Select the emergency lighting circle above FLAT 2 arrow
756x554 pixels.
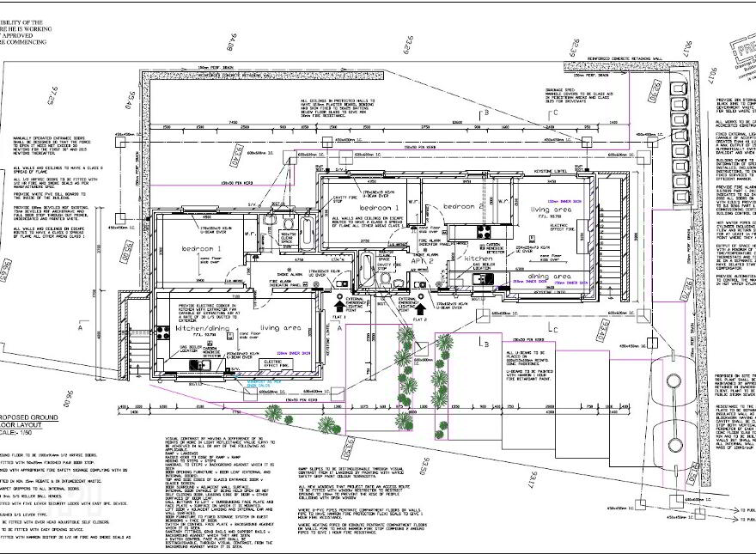[421, 296]
